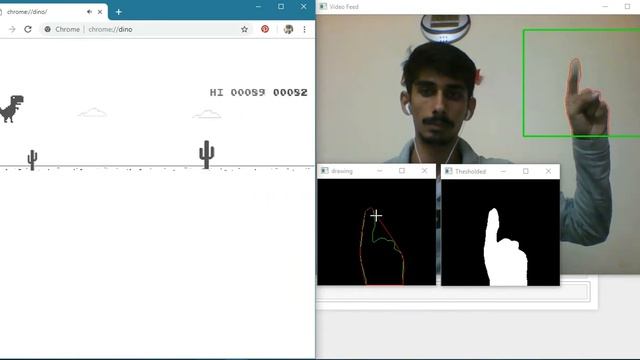Maximize the Video Feed window
640x360 pixels.
pos(627,7)
